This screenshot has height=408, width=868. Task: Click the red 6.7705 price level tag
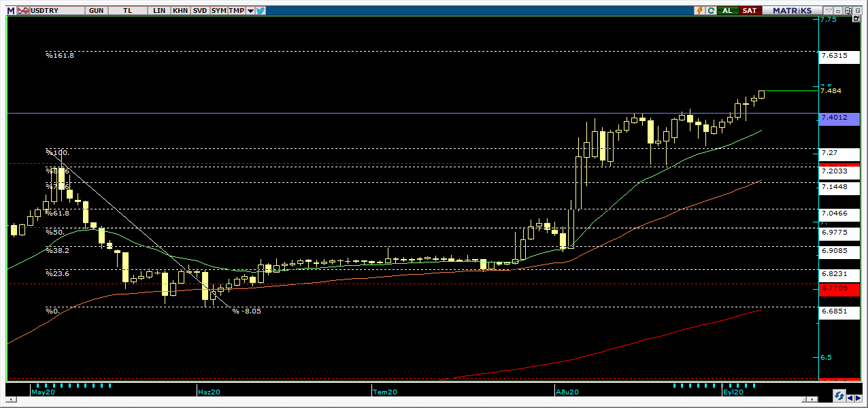pos(841,288)
